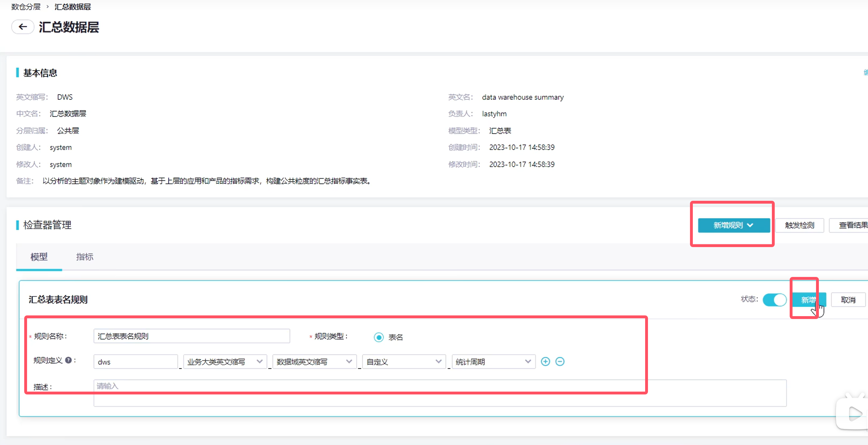Click the minus icon to remove rule segment
Viewport: 868px width, 445px height.
point(560,362)
